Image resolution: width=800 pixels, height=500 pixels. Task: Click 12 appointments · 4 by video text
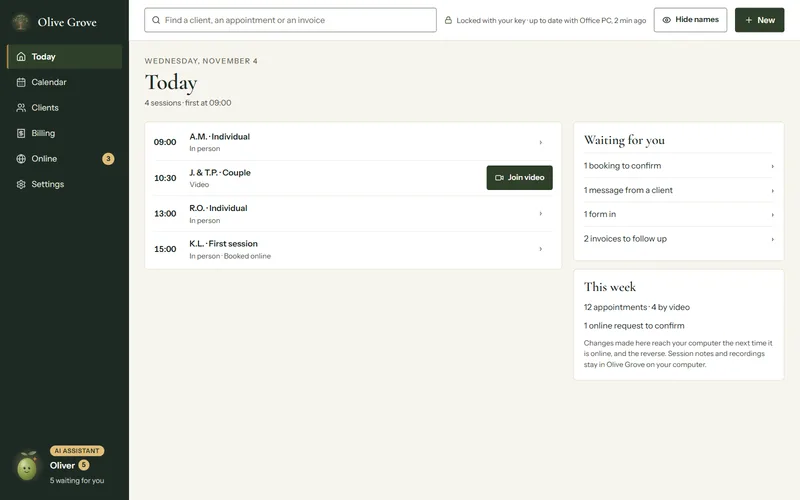point(637,307)
